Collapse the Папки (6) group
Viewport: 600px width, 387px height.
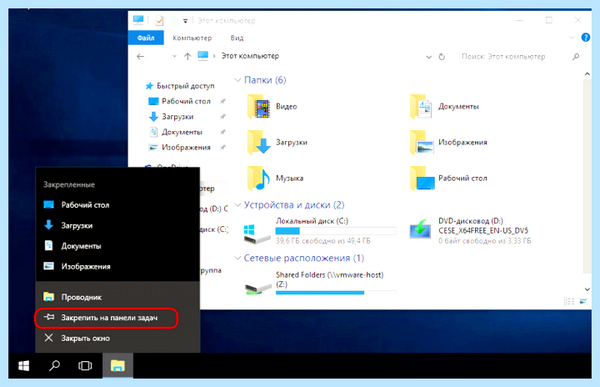click(x=238, y=80)
